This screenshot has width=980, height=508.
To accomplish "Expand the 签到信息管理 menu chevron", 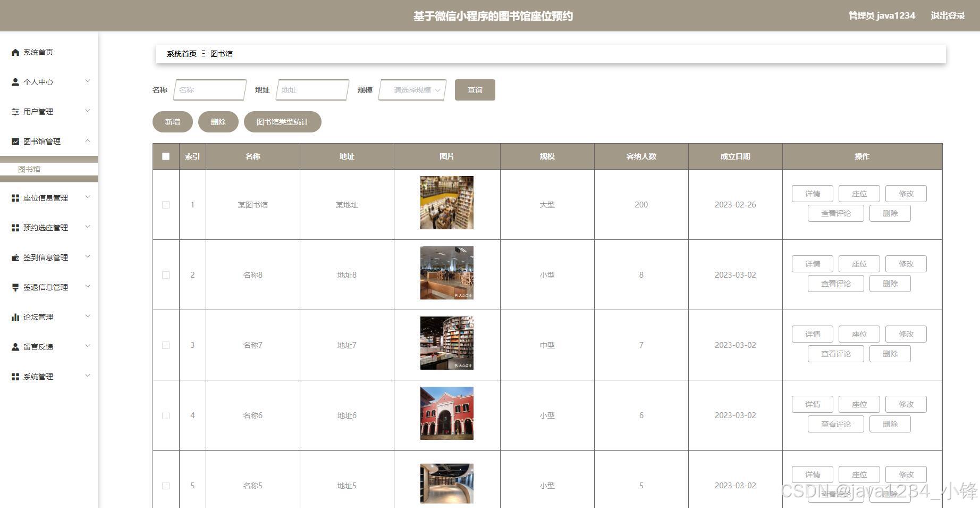I will coord(88,257).
